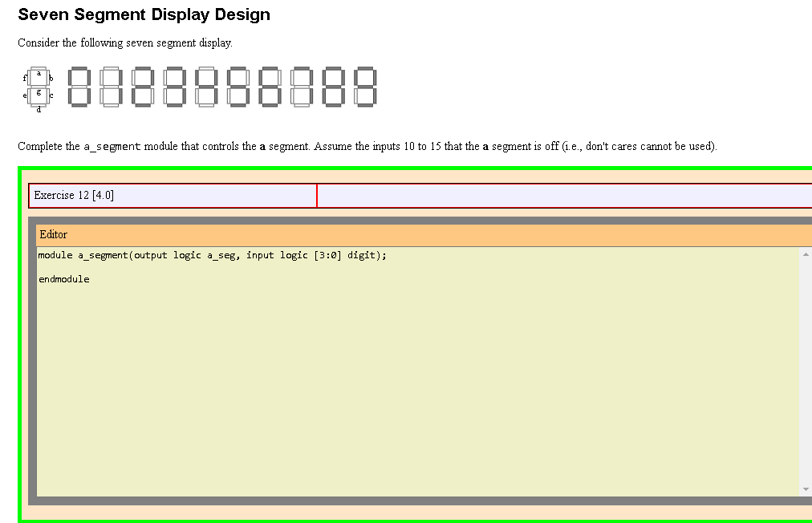Image resolution: width=812 pixels, height=523 pixels.
Task: Select the "g" middle segment label
Action: (x=39, y=92)
